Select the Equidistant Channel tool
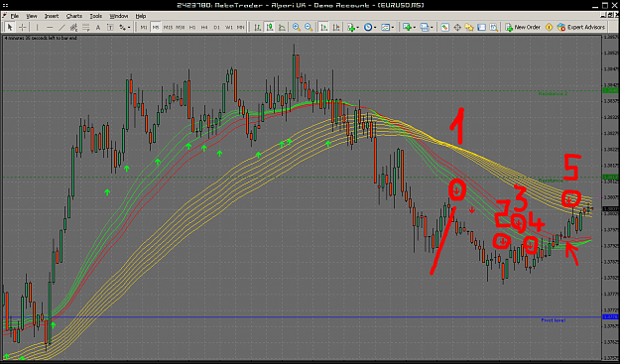Image resolution: width=620 pixels, height=364 pixels. point(73,27)
